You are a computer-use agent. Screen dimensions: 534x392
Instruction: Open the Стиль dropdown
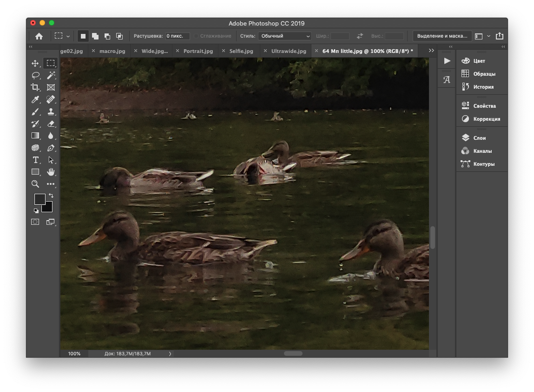(x=285, y=36)
